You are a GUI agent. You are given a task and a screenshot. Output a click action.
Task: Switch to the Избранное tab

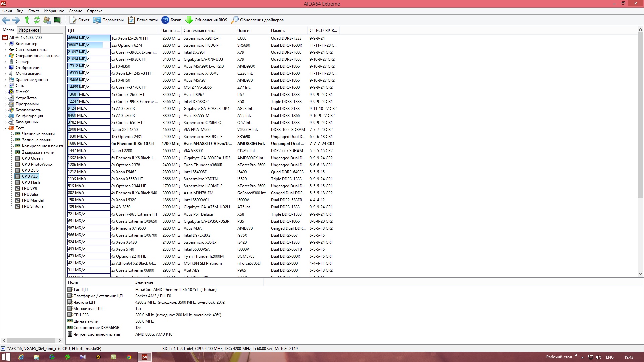(29, 30)
